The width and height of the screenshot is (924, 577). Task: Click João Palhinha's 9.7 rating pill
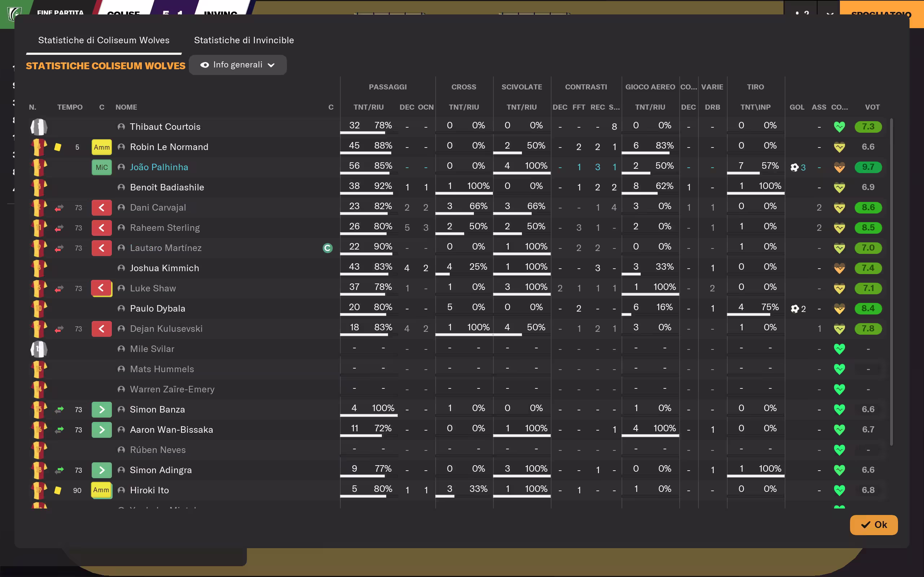[868, 167]
